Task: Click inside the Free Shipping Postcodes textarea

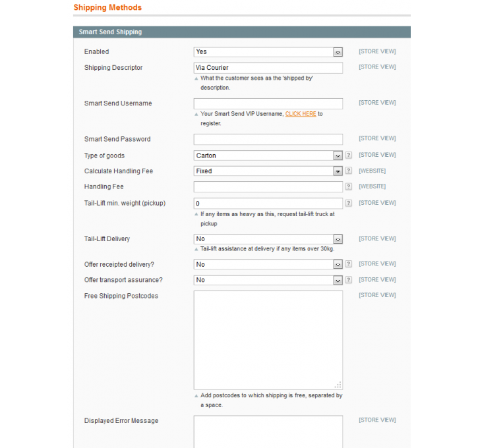Action: pos(268,340)
